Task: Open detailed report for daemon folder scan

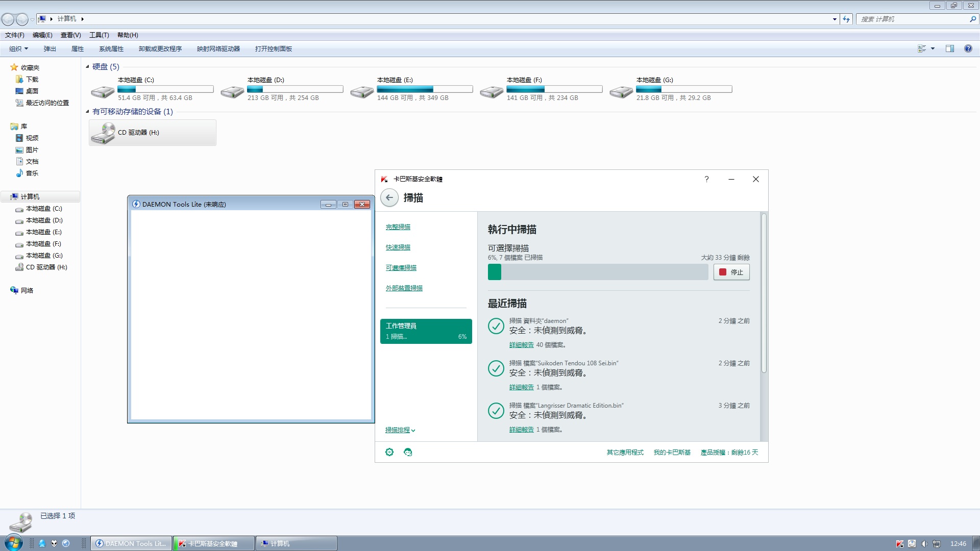Action: [522, 345]
